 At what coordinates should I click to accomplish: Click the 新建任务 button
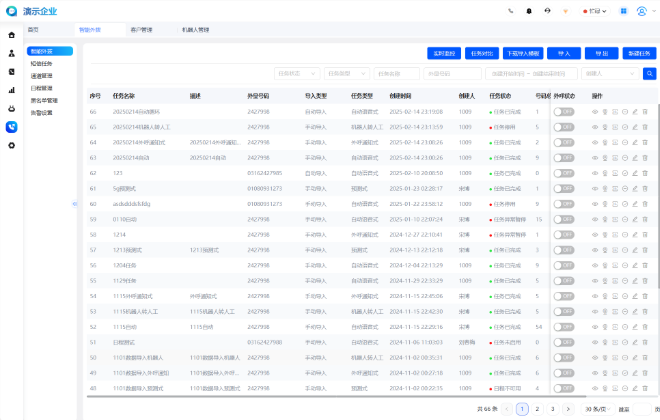[x=637, y=51]
